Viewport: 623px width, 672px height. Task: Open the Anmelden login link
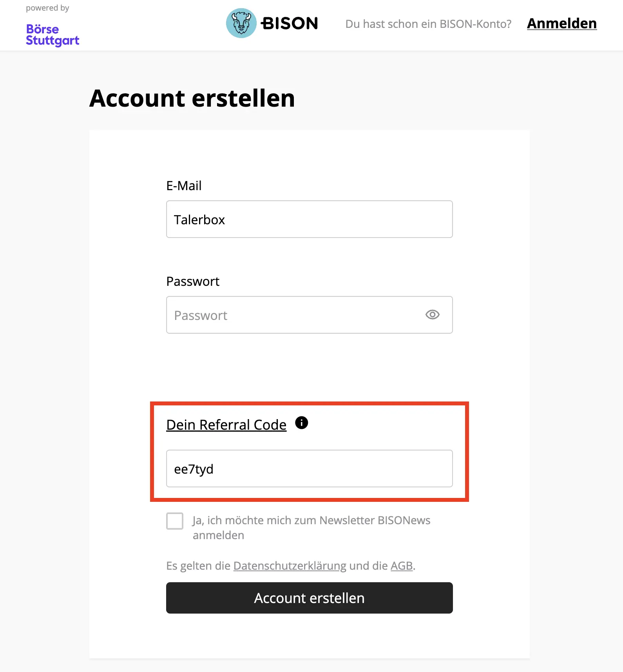(562, 24)
